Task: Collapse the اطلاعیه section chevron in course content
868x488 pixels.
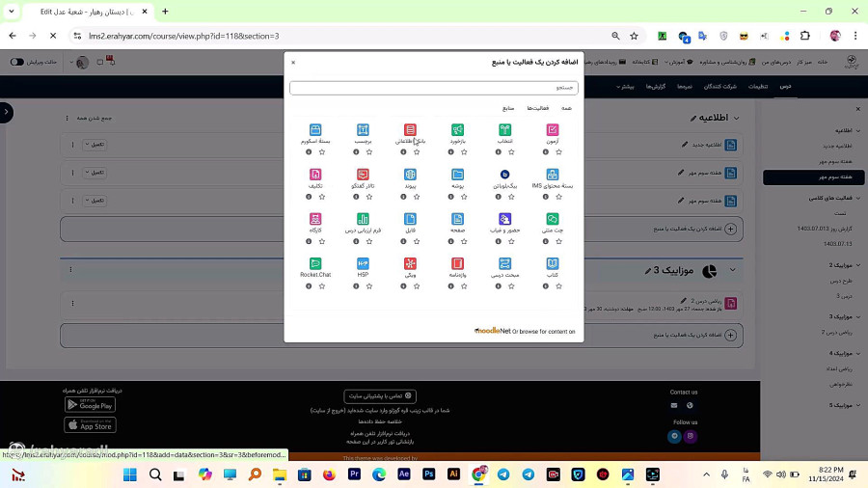Action: 736,118
